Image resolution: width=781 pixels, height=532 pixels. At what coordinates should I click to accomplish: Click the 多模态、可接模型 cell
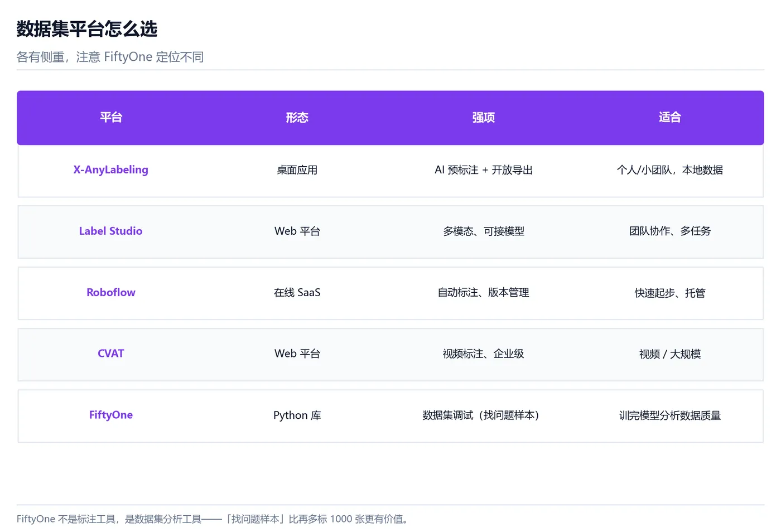pos(484,231)
